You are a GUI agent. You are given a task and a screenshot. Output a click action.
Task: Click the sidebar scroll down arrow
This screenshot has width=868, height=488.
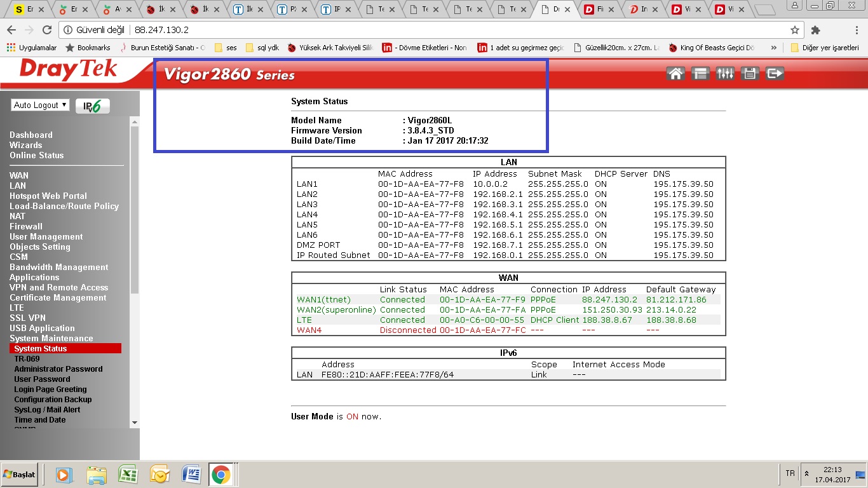pyautogui.click(x=134, y=422)
